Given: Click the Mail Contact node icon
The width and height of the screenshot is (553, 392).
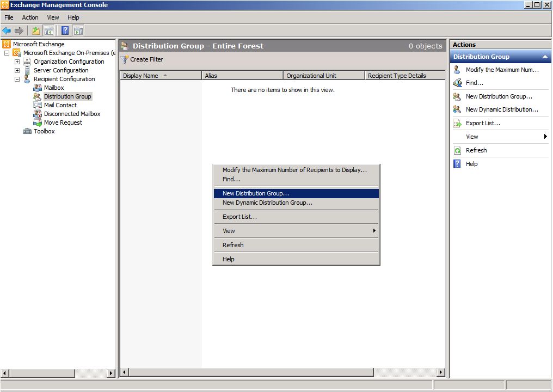Looking at the screenshot, I should pyautogui.click(x=38, y=105).
